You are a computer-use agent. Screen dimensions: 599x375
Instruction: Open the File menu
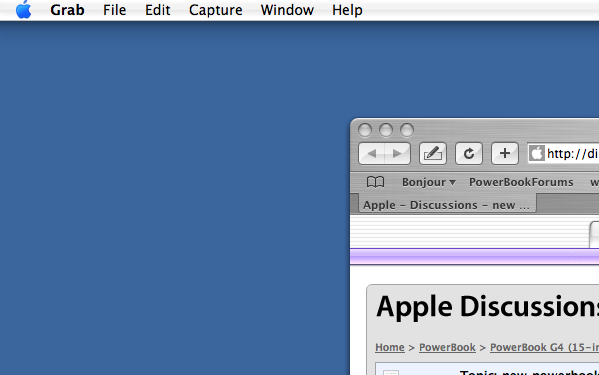114,10
